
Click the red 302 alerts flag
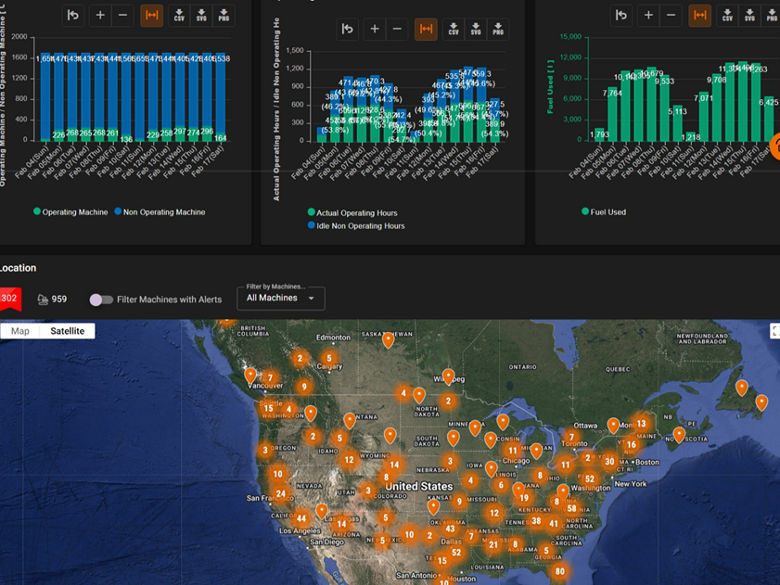9,298
